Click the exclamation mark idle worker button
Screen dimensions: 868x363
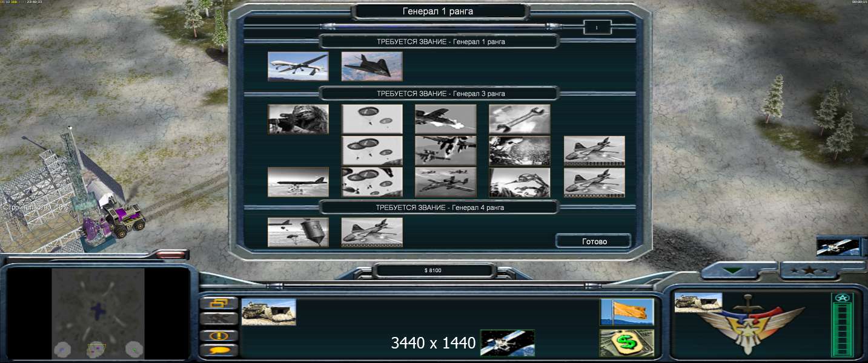coord(219,335)
